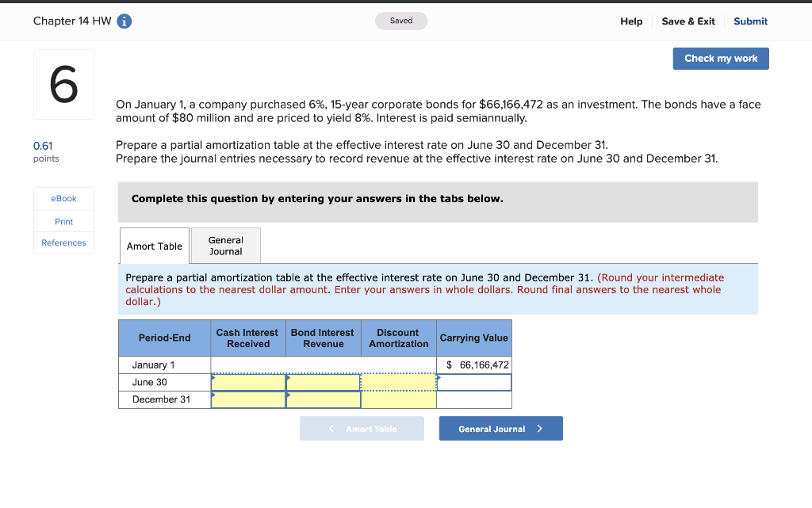Select the Amort Table tab
812x508 pixels.
point(154,246)
